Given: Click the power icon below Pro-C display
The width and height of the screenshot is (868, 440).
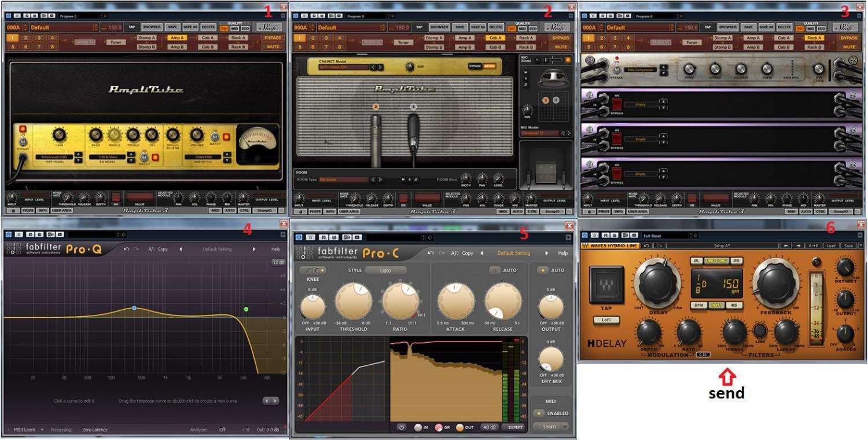Looking at the screenshot, I should [x=401, y=427].
